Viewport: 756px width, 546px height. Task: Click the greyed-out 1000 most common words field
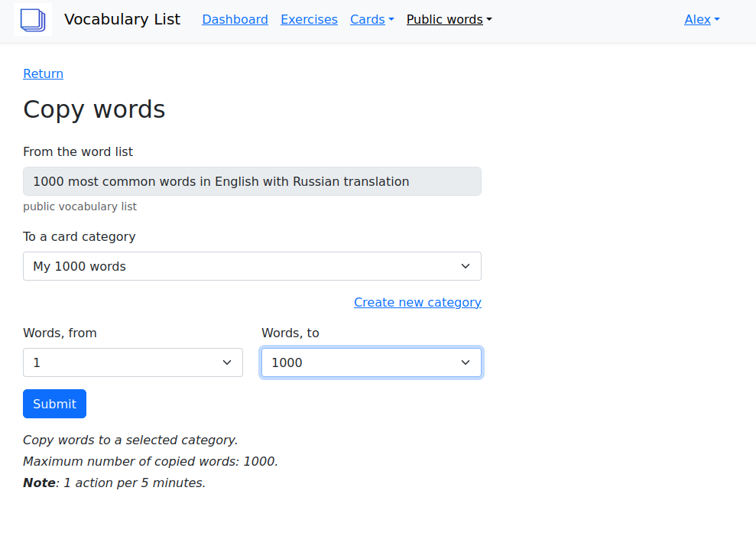[251, 182]
